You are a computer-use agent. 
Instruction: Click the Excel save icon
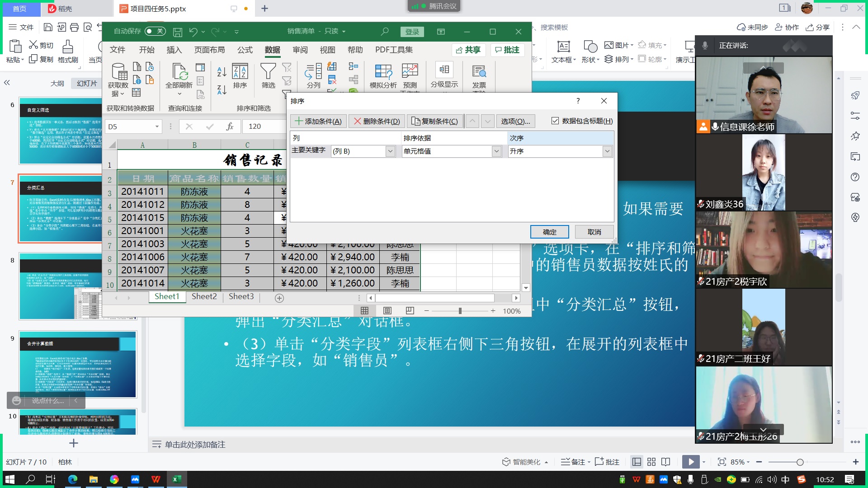178,32
